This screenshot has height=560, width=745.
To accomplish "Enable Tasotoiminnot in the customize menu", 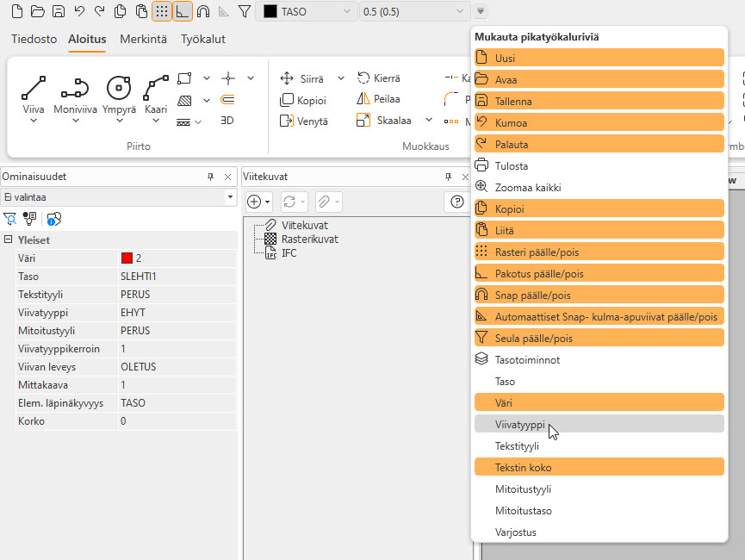I will tap(599, 359).
